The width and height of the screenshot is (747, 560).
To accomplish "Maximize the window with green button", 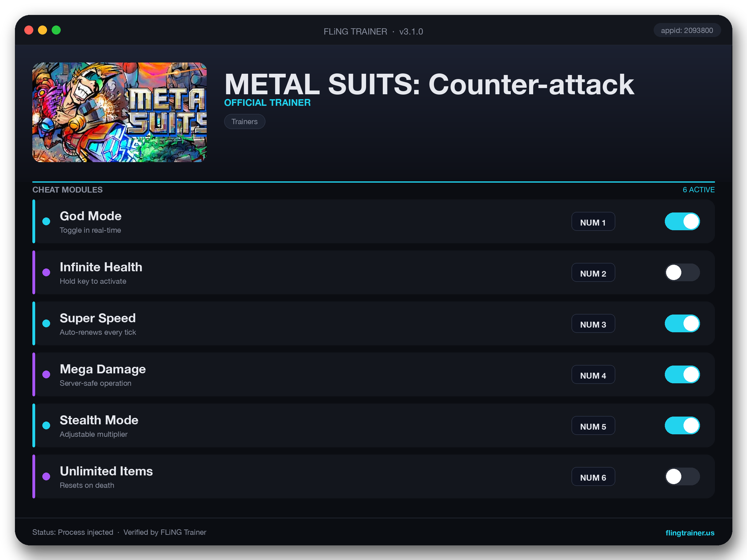I will pos(56,30).
